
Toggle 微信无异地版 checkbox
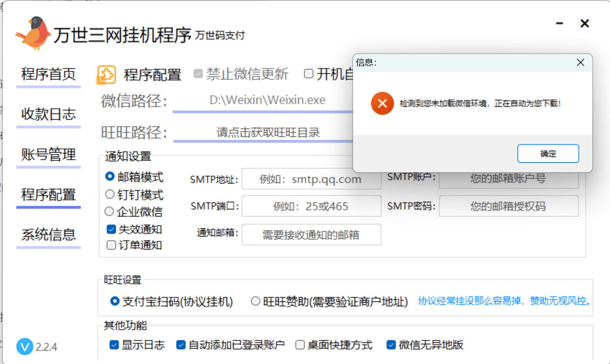point(425,345)
